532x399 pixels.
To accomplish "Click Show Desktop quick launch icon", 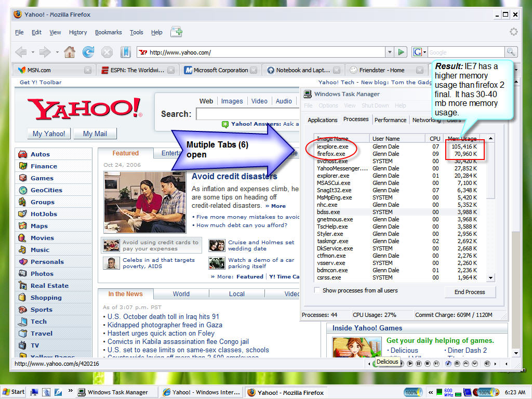I will point(34,392).
